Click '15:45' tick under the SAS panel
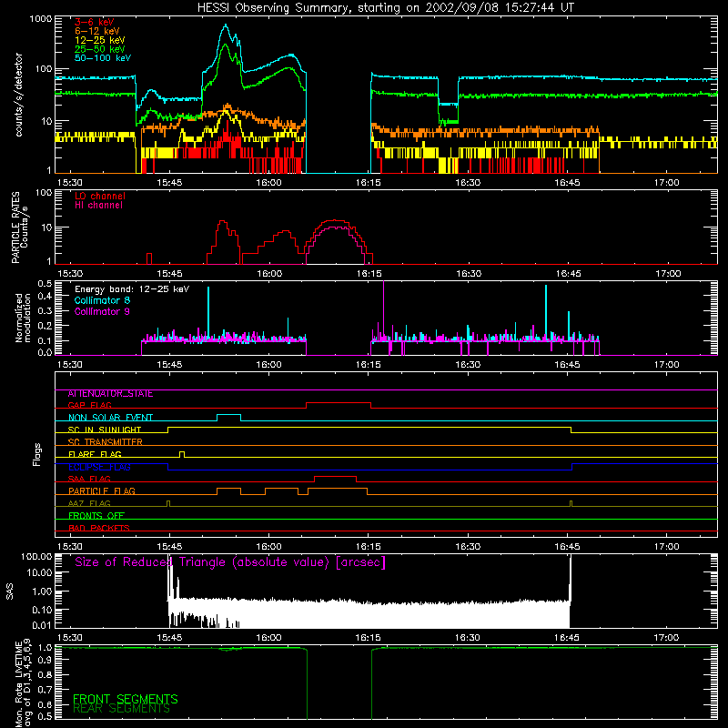The width and height of the screenshot is (728, 728). click(169, 638)
